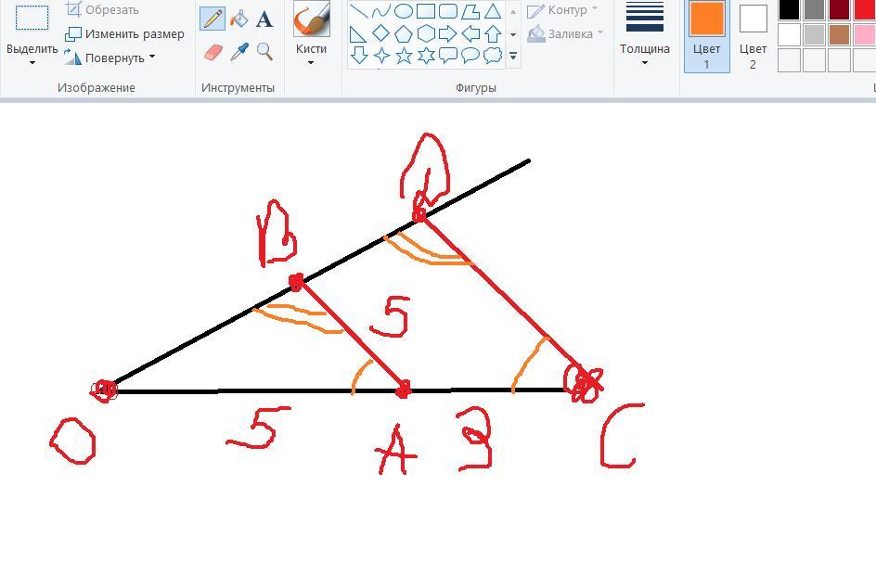
Task: Activate Цвет 2 background color
Action: (753, 36)
